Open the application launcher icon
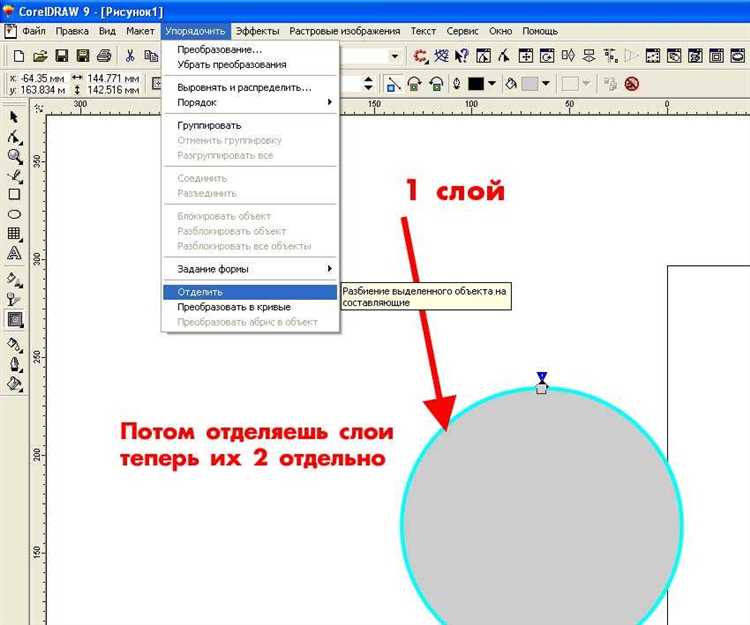Screen dimensions: 750x625 point(421,56)
